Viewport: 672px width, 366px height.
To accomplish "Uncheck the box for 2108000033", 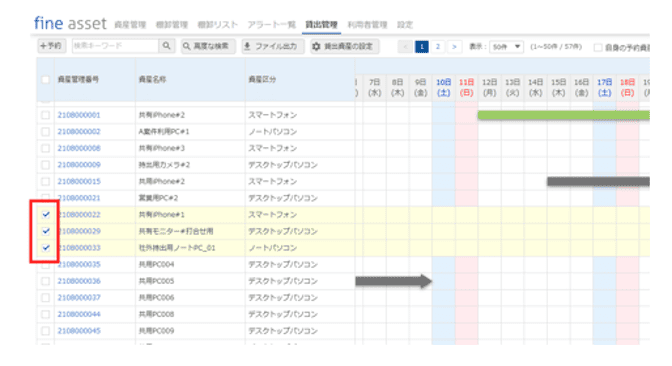I will click(45, 248).
